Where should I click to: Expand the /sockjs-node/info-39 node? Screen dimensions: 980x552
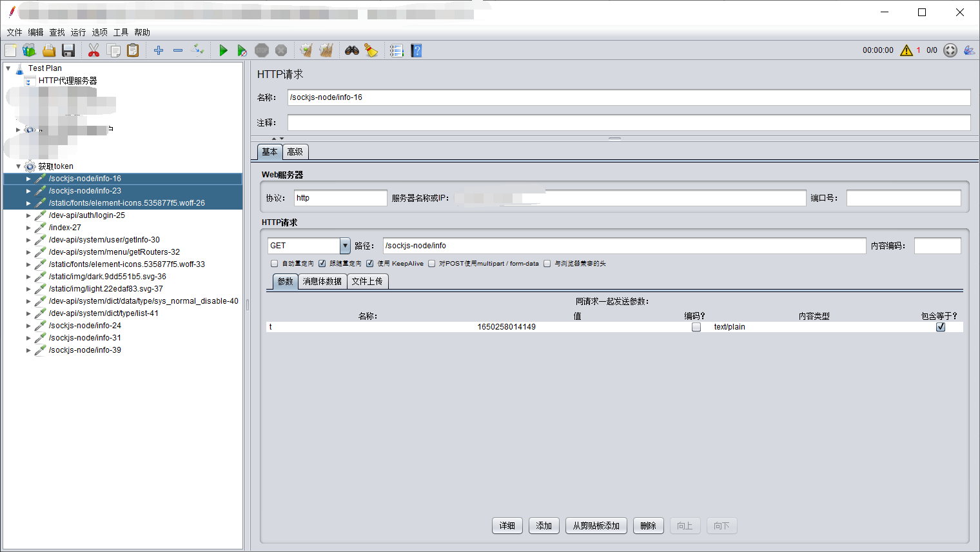pyautogui.click(x=28, y=350)
